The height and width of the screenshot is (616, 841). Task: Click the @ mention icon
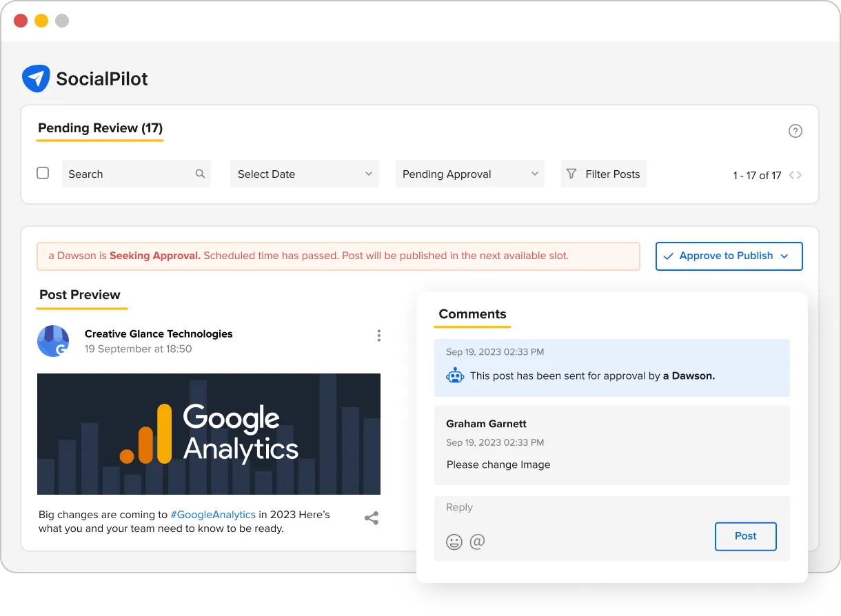coord(477,541)
